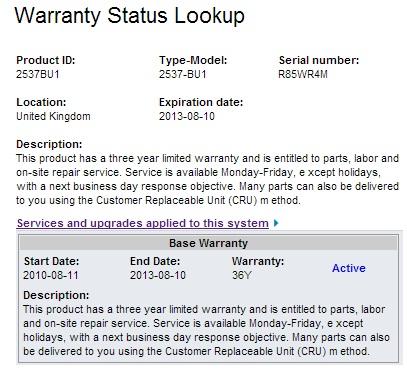
Task: Click the Product ID label
Action: click(46, 60)
